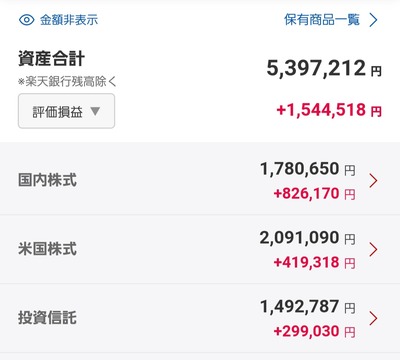This screenshot has height=360, width=400.
Task: Expand the 米国株式 row chevron
Action: click(373, 249)
